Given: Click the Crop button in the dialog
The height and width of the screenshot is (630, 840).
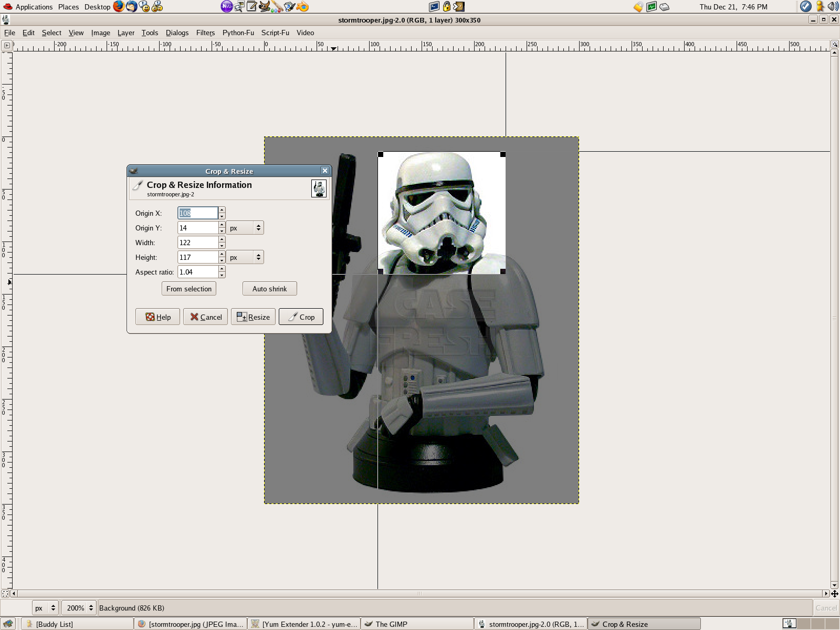Looking at the screenshot, I should [301, 317].
